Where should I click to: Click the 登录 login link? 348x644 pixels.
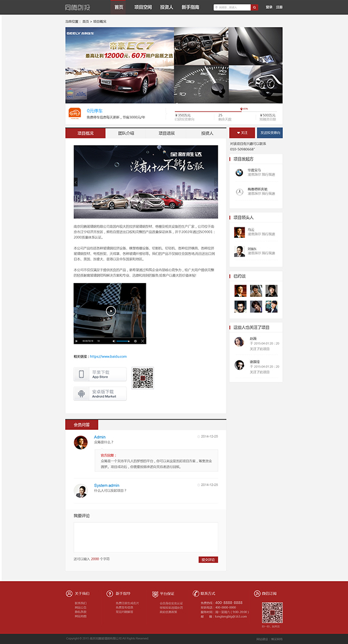click(269, 7)
